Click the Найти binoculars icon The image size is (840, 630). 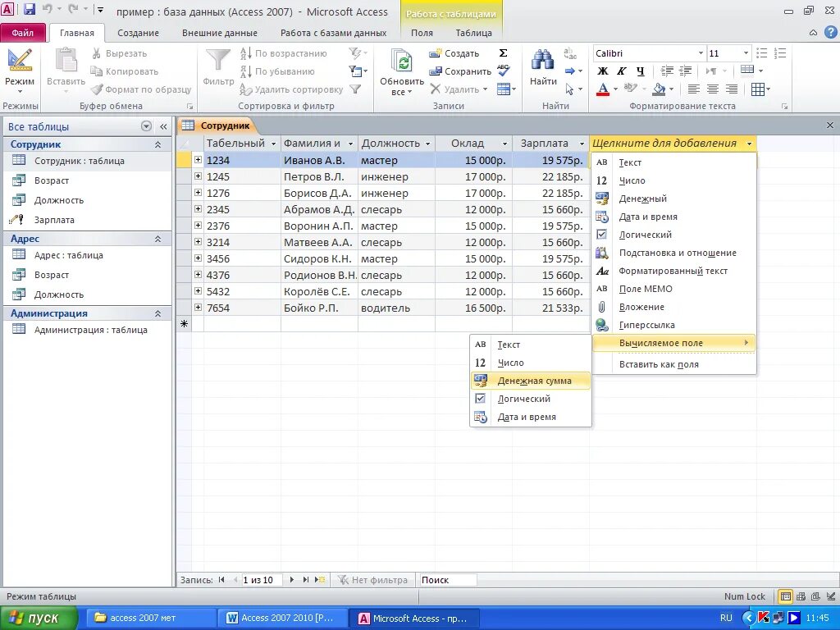[543, 60]
